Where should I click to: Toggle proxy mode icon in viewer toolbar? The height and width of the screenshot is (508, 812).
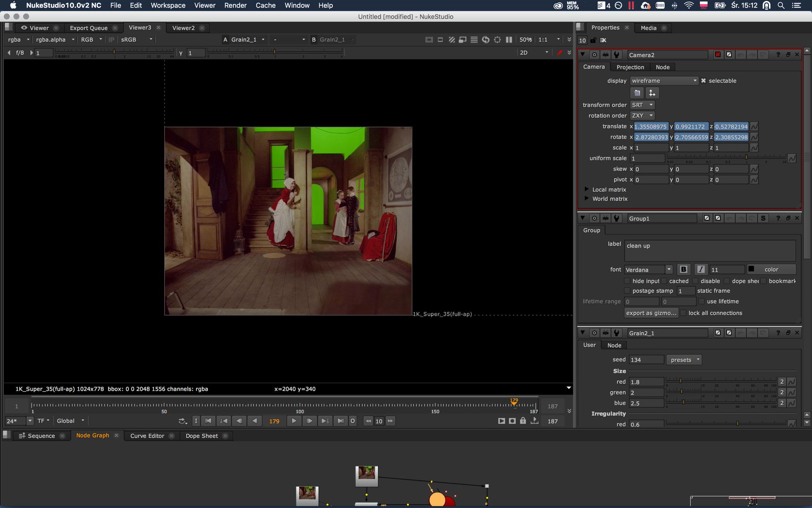(463, 40)
